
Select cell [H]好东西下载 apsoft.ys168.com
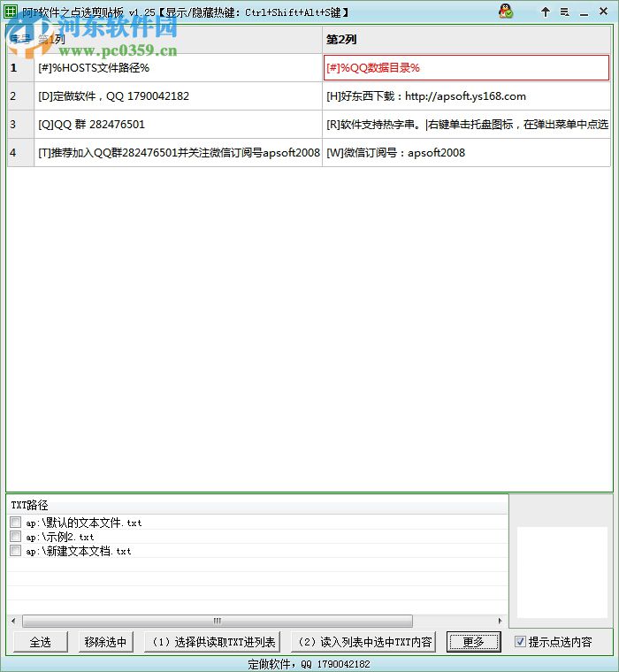(466, 96)
